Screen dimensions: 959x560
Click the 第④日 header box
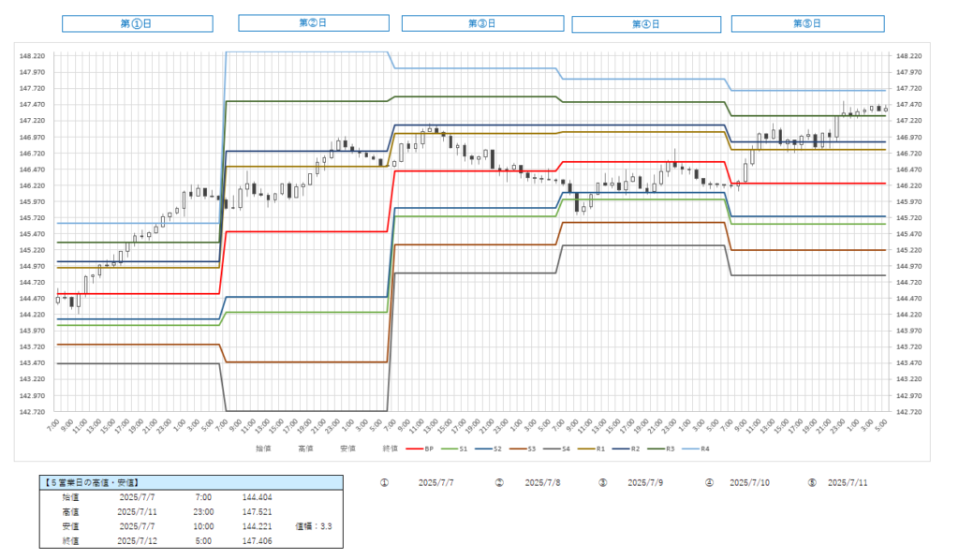(x=648, y=24)
